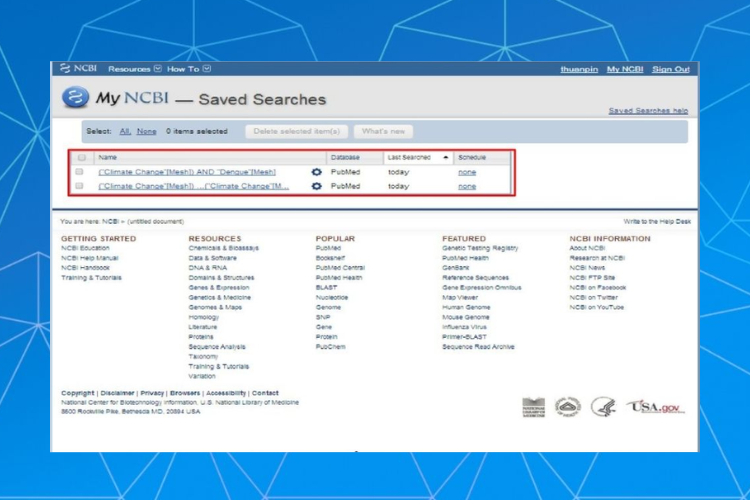The image size is (750, 500).
Task: Click Sign Out
Action: pos(671,69)
